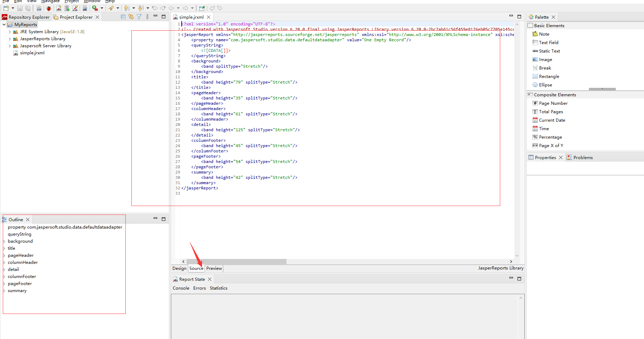Screen dimensions: 644x339
Task: Close the Outline view tab
Action: 28,219
